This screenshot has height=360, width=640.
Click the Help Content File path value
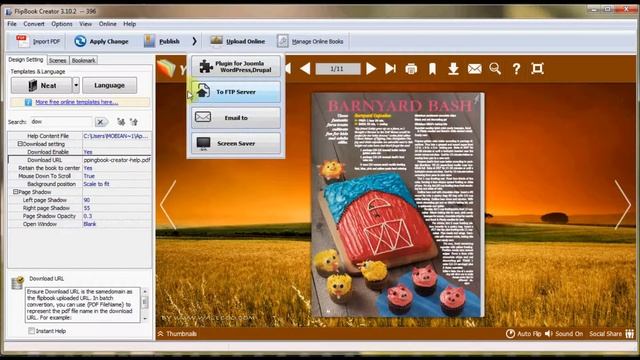point(117,136)
